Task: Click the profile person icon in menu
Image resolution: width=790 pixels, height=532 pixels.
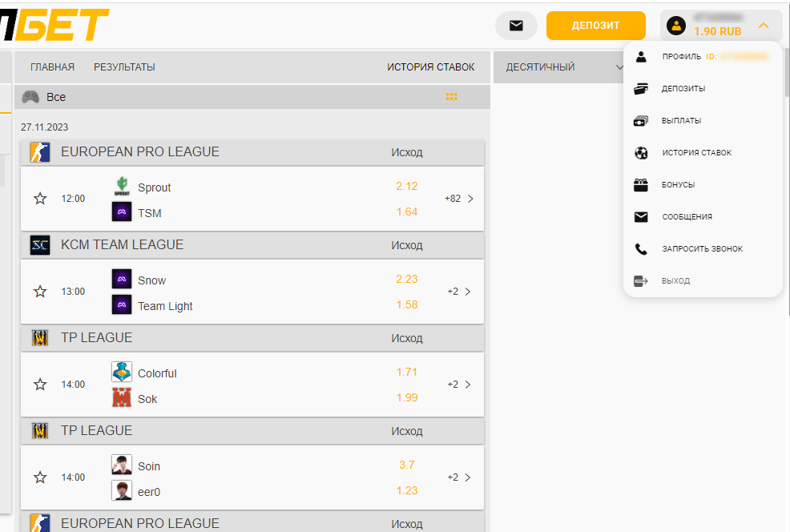Action: point(641,56)
